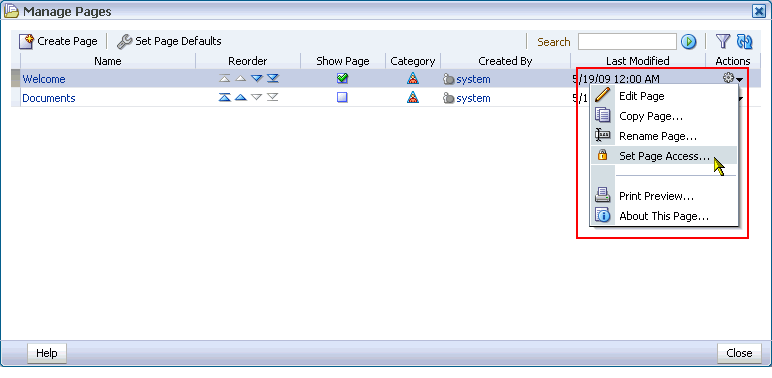Image resolution: width=772 pixels, height=378 pixels.
Task: Choose Rename Page... menu item
Action: [664, 136]
